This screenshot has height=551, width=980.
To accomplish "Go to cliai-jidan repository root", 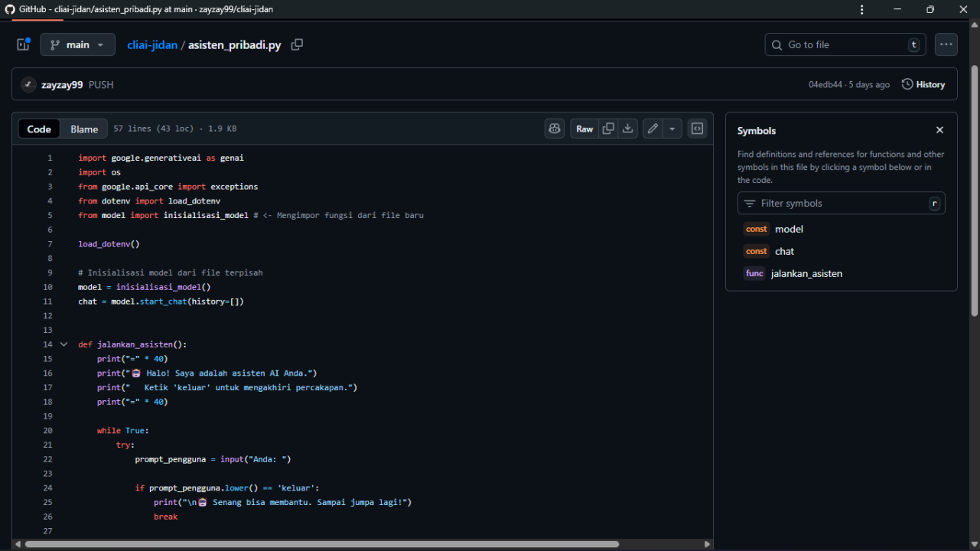I will pyautogui.click(x=152, y=44).
